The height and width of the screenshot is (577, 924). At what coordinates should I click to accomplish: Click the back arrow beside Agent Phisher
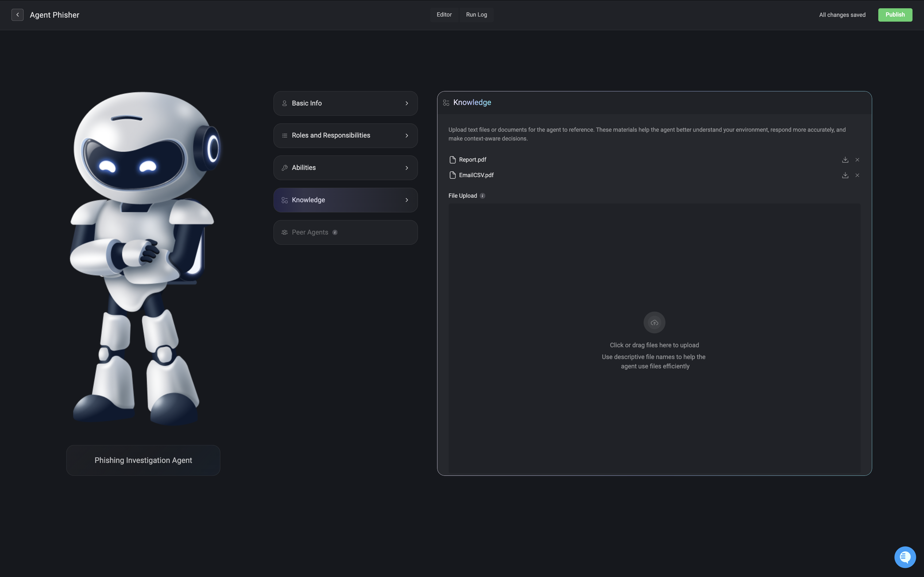[18, 15]
